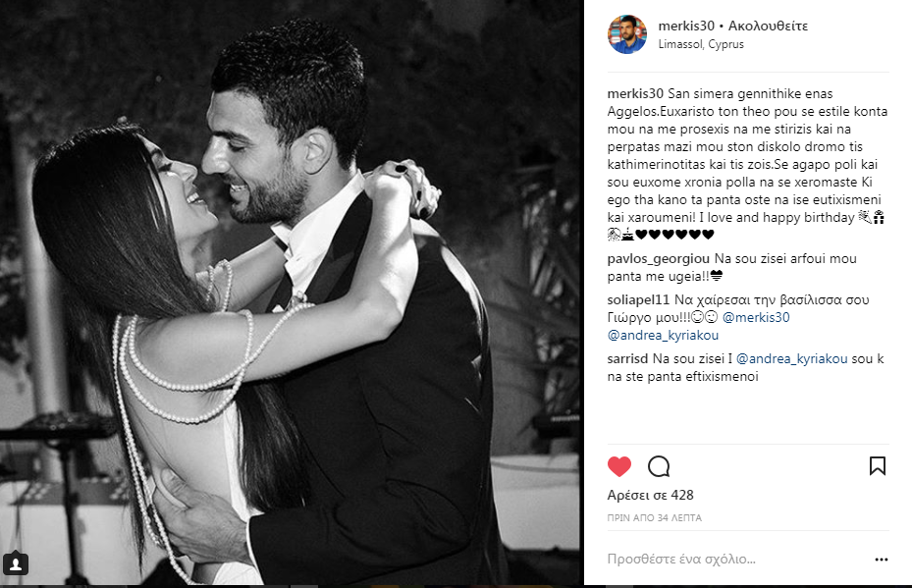Image resolution: width=912 pixels, height=588 pixels.
Task: Open merkis30 profile picture avatar
Action: click(x=627, y=34)
